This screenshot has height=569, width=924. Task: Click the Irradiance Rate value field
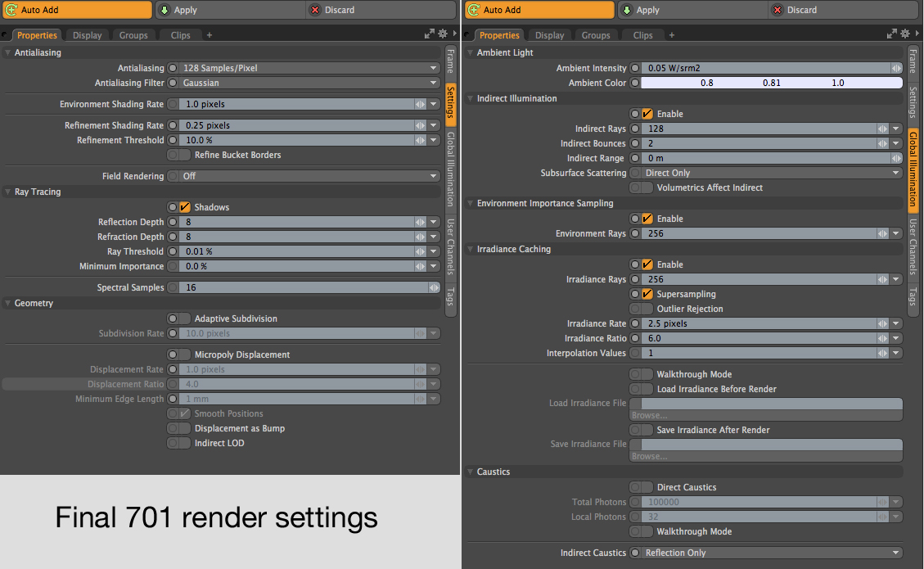tap(757, 323)
